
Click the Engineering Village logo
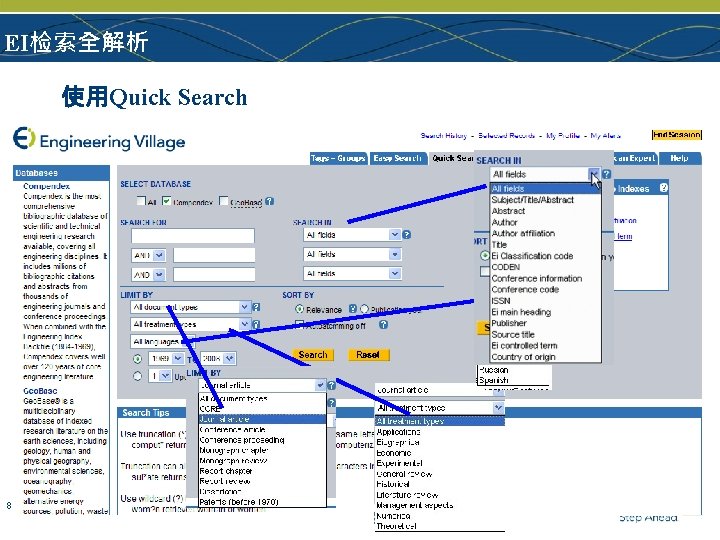point(99,139)
